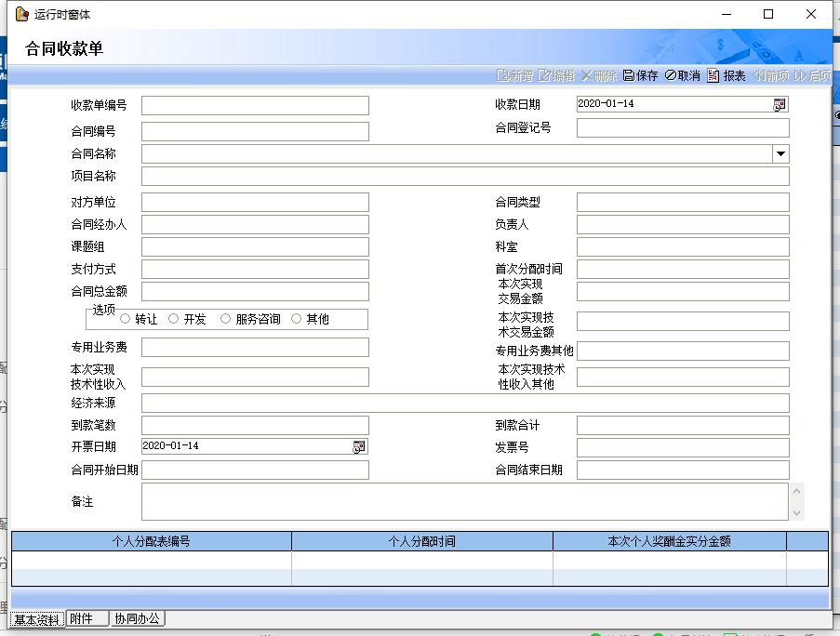Screen dimensions: 840x636
Task: Click the 个人分配表编号 column header
Action: coord(151,541)
